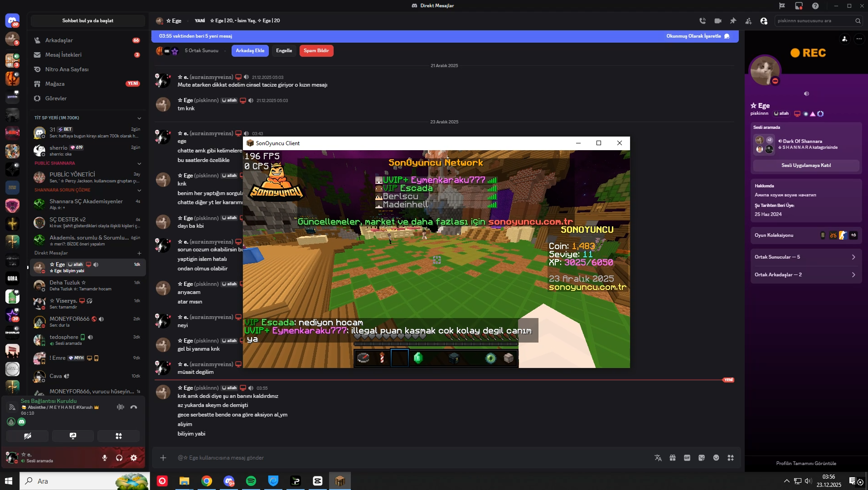Click Sesli Uygulamaya Katıl
This screenshot has height=490, width=868.
(806, 166)
